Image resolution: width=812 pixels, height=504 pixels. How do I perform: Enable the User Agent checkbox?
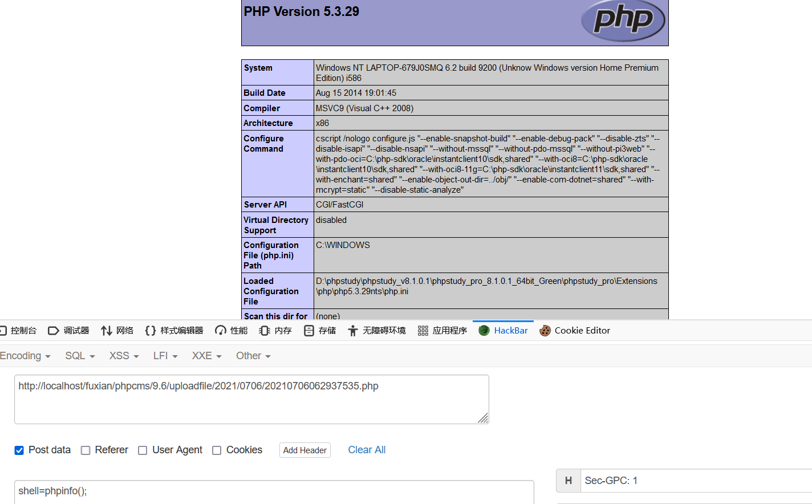coord(143,450)
